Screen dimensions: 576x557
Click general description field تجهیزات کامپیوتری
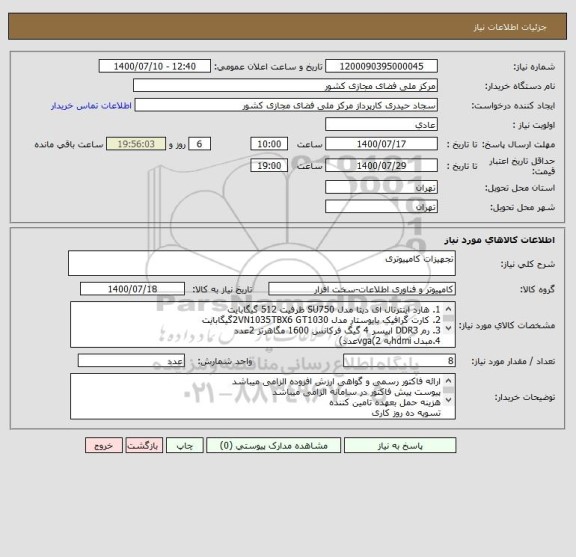pyautogui.click(x=262, y=263)
